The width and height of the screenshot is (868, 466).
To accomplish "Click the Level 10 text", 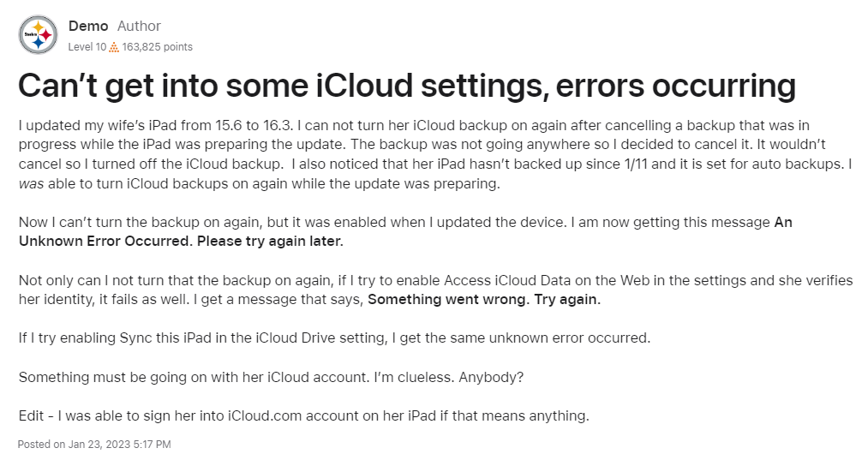I will coord(87,47).
